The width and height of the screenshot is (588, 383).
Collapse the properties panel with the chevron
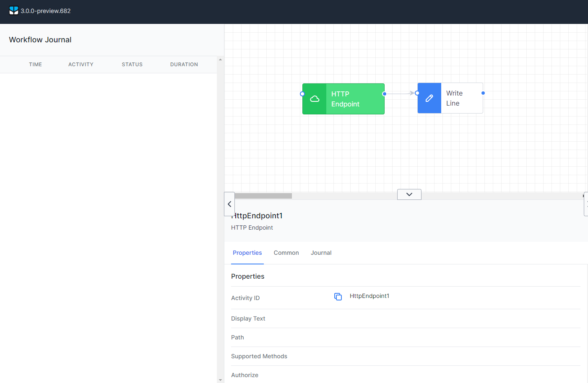click(x=409, y=194)
